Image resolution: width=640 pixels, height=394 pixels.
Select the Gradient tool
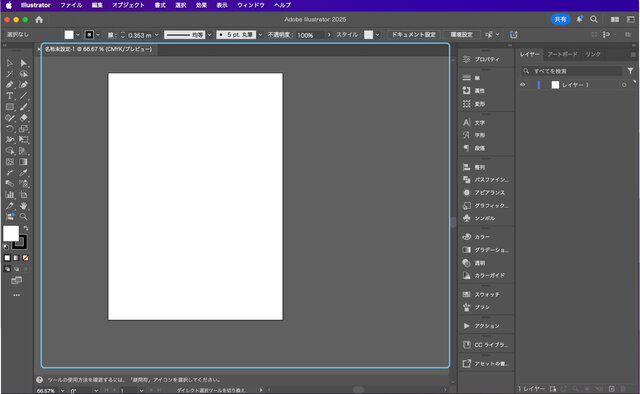[x=24, y=162]
